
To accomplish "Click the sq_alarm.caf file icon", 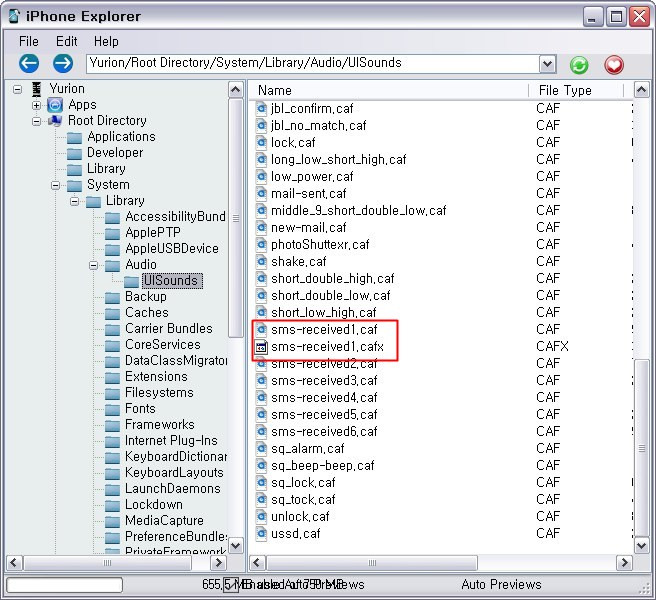I will pos(261,449).
